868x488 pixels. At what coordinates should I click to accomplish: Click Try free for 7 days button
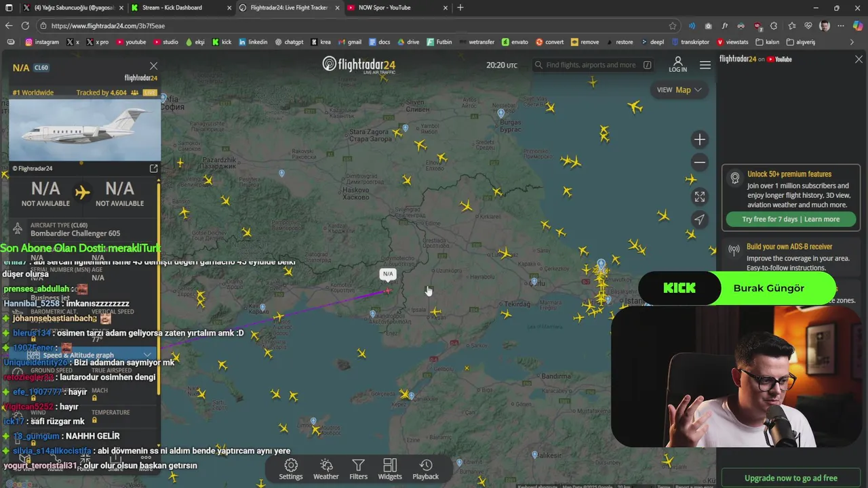pos(791,219)
